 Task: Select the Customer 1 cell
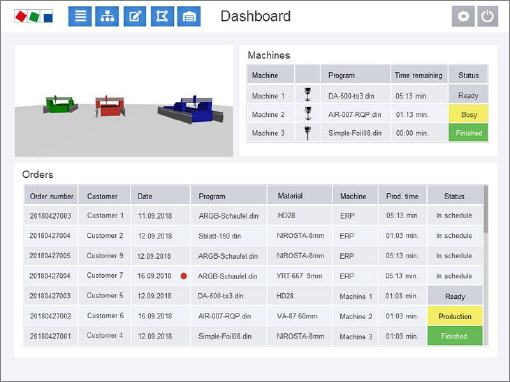tap(105, 215)
